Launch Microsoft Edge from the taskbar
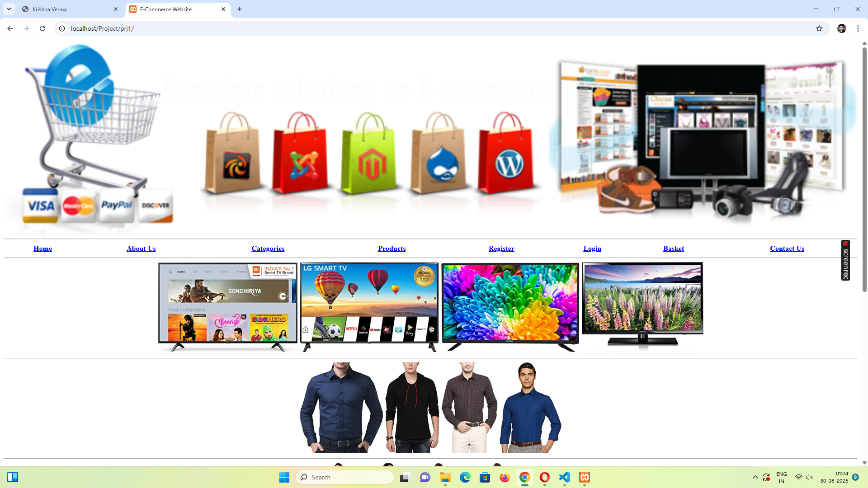 pyautogui.click(x=465, y=477)
